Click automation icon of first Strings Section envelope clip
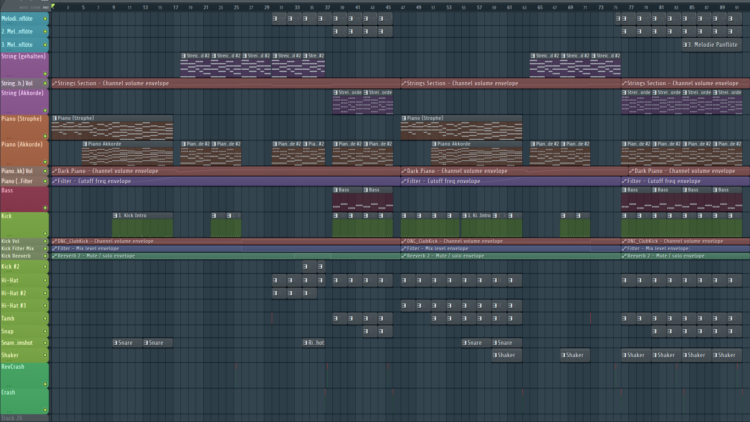This screenshot has height=422, width=750. point(55,83)
